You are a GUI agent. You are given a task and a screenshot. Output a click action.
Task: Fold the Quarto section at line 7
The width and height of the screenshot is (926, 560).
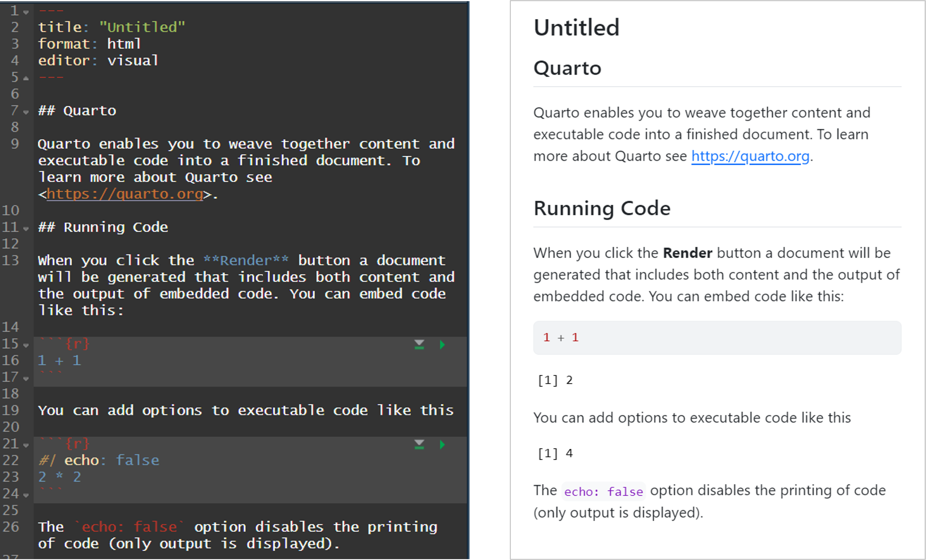[x=26, y=112]
